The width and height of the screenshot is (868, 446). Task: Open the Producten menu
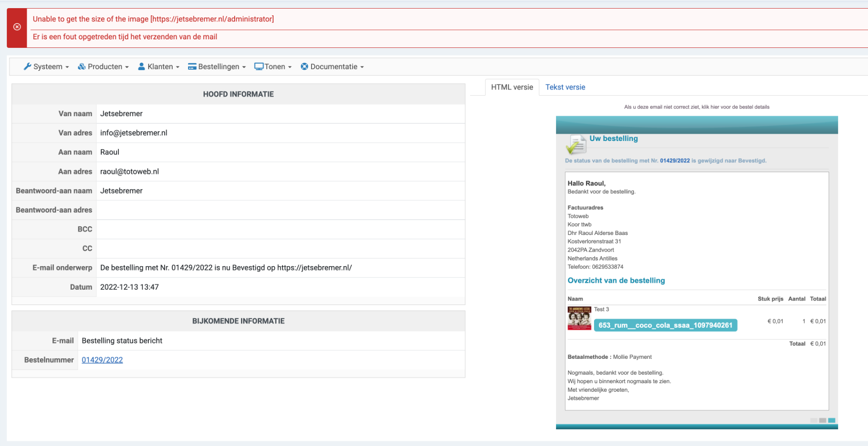pyautogui.click(x=104, y=66)
